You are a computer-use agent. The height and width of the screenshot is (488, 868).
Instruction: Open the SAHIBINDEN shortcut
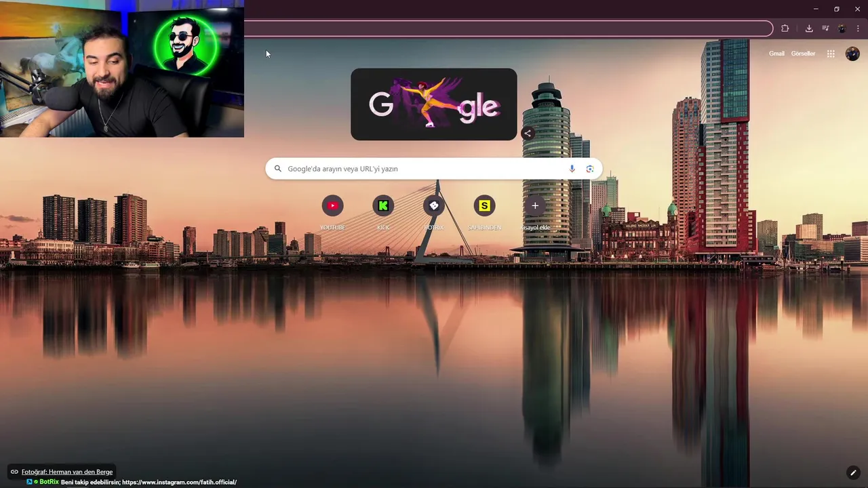point(484,212)
